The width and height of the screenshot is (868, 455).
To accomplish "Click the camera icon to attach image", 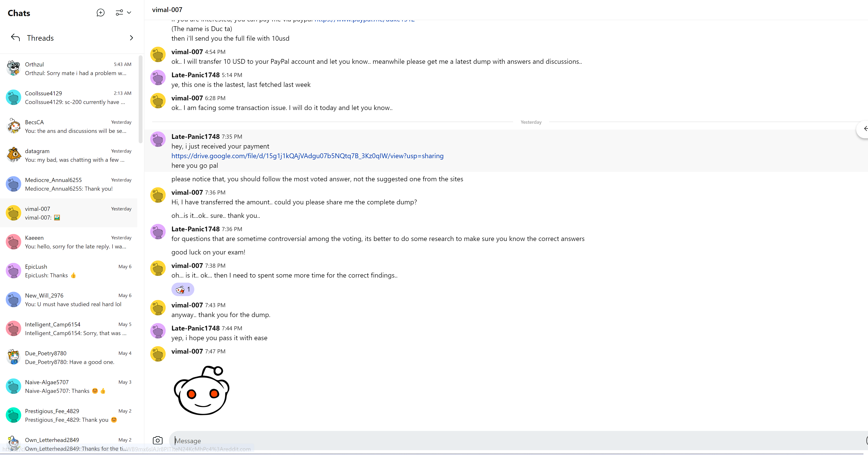I will click(157, 440).
